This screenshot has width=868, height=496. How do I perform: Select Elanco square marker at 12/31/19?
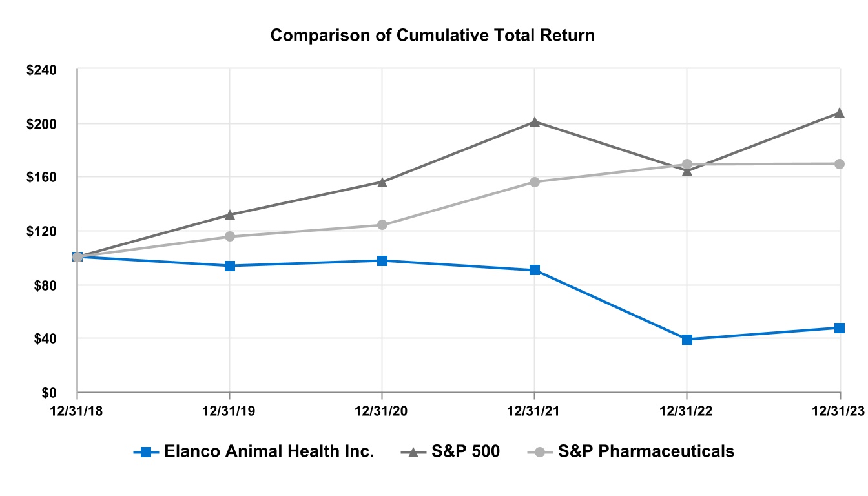230,265
